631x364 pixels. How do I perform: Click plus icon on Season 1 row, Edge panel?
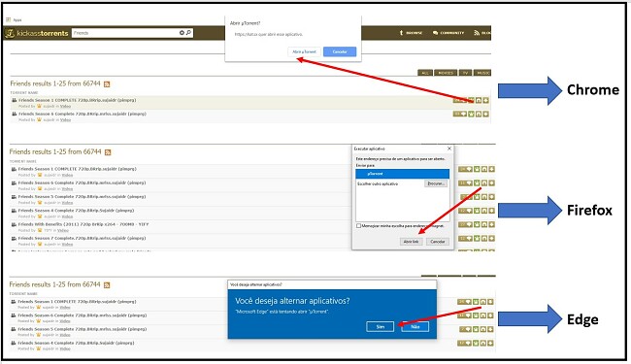490,302
